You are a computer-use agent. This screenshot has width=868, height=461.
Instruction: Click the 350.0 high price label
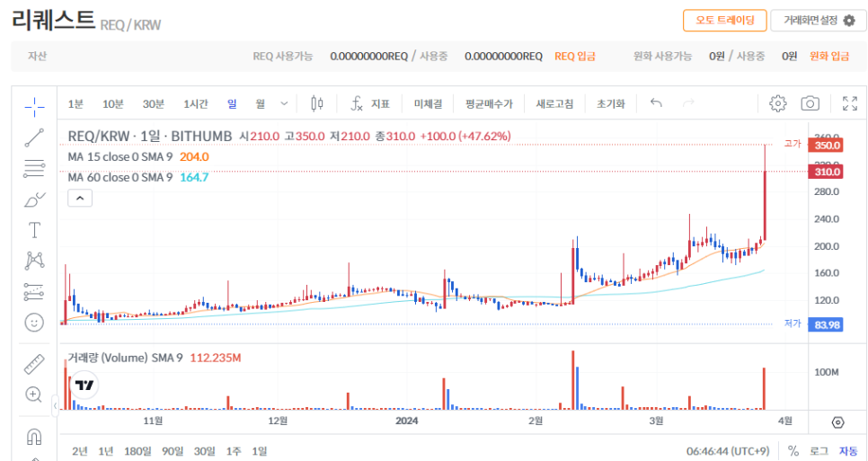826,146
